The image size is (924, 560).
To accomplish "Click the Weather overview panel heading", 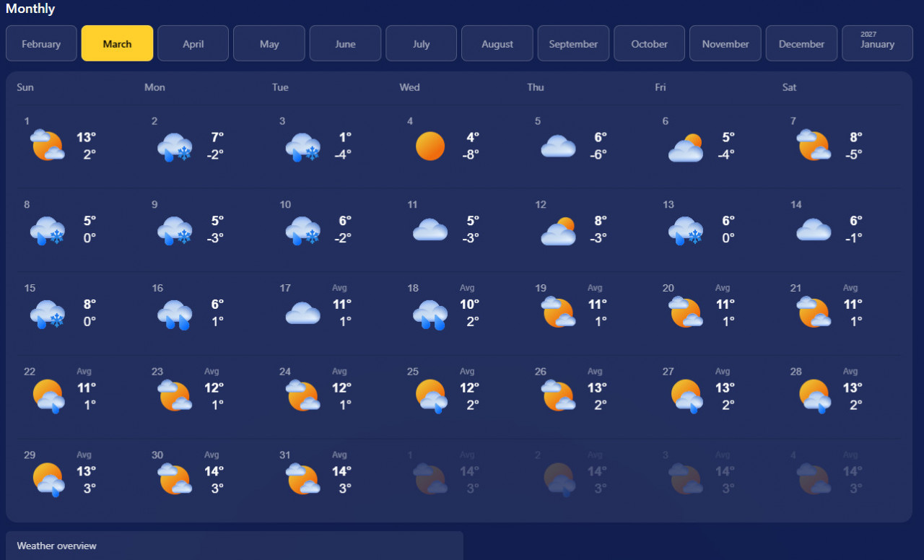I will point(56,546).
